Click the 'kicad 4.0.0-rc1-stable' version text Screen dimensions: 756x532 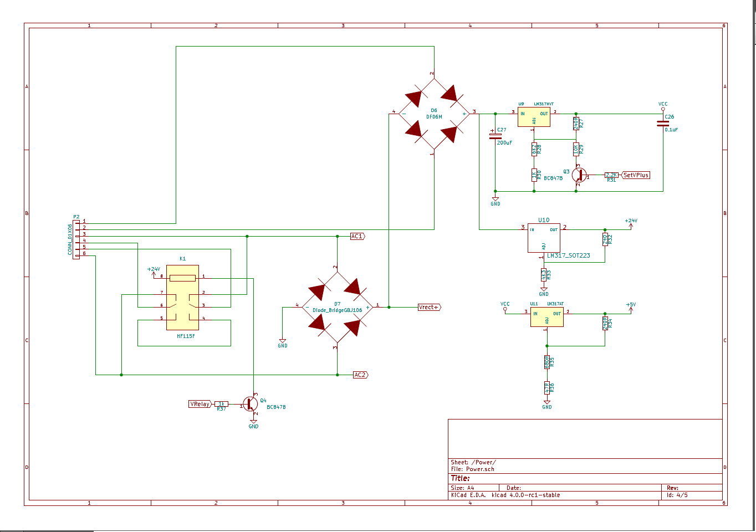[525, 495]
